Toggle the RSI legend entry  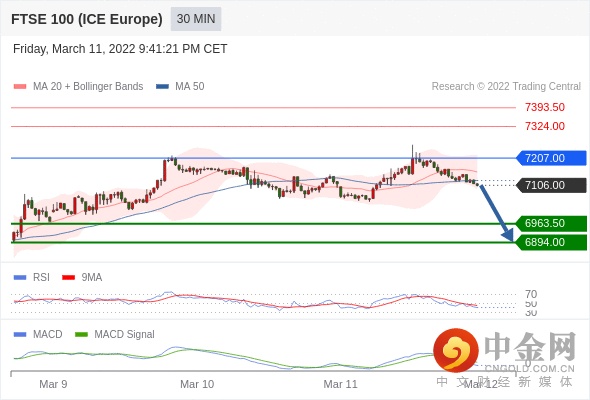tap(32, 277)
